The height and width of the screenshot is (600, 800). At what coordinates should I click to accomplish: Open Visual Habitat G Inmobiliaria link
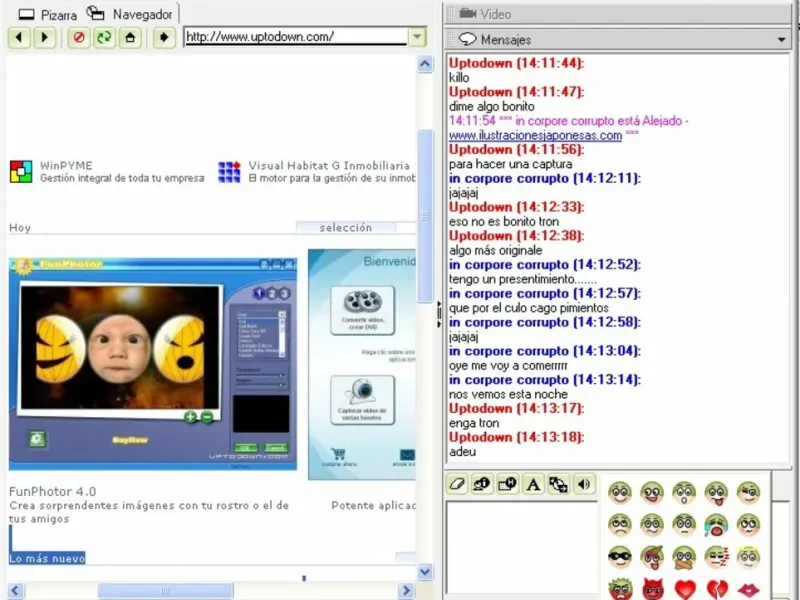click(329, 166)
